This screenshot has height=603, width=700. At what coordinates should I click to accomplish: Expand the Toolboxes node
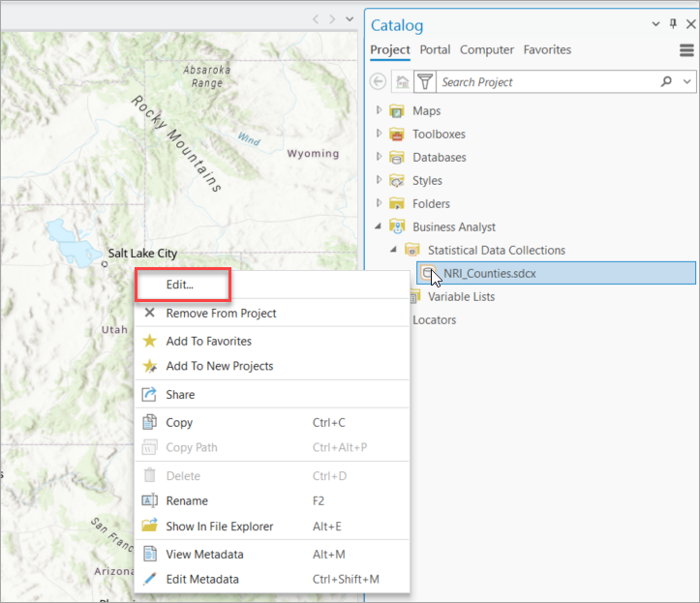379,133
